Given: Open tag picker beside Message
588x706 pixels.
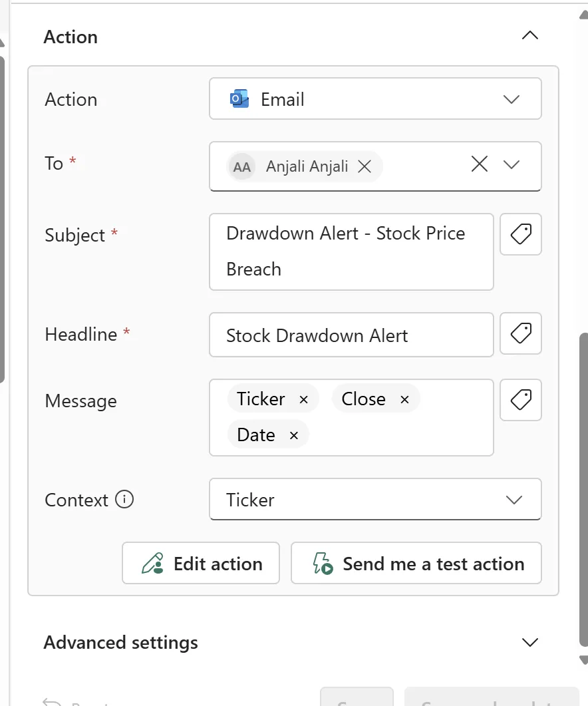Looking at the screenshot, I should coord(521,400).
